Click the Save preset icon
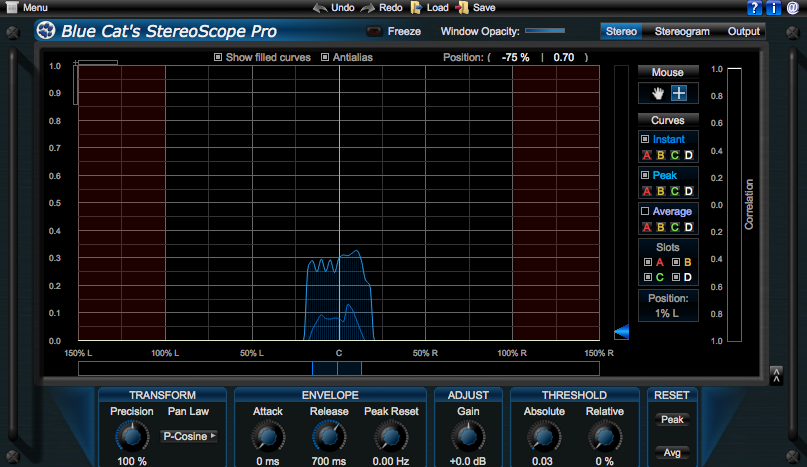This screenshot has height=467, width=807. click(462, 8)
